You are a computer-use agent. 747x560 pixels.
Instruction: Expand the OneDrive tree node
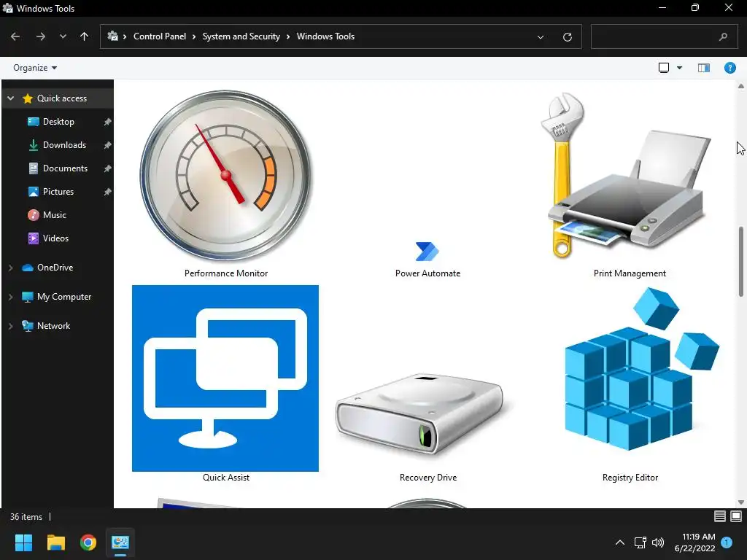[10, 268]
